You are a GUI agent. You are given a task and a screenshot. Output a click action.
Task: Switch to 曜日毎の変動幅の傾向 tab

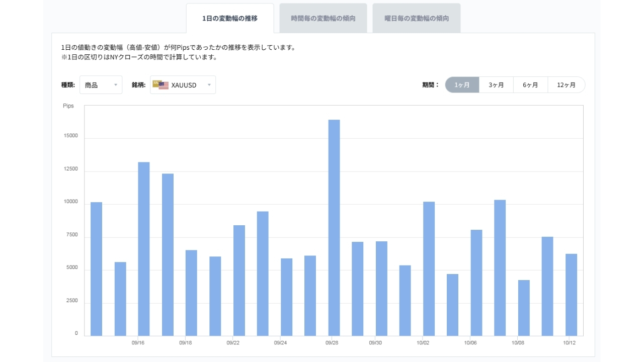pyautogui.click(x=417, y=18)
